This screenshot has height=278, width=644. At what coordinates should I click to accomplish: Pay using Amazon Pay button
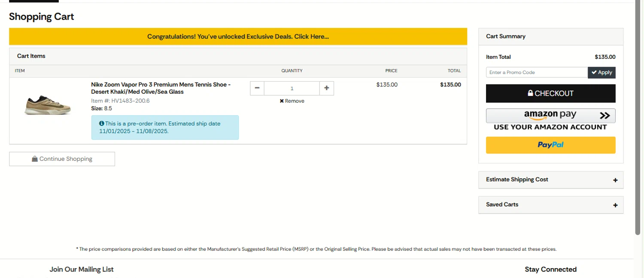(x=550, y=116)
